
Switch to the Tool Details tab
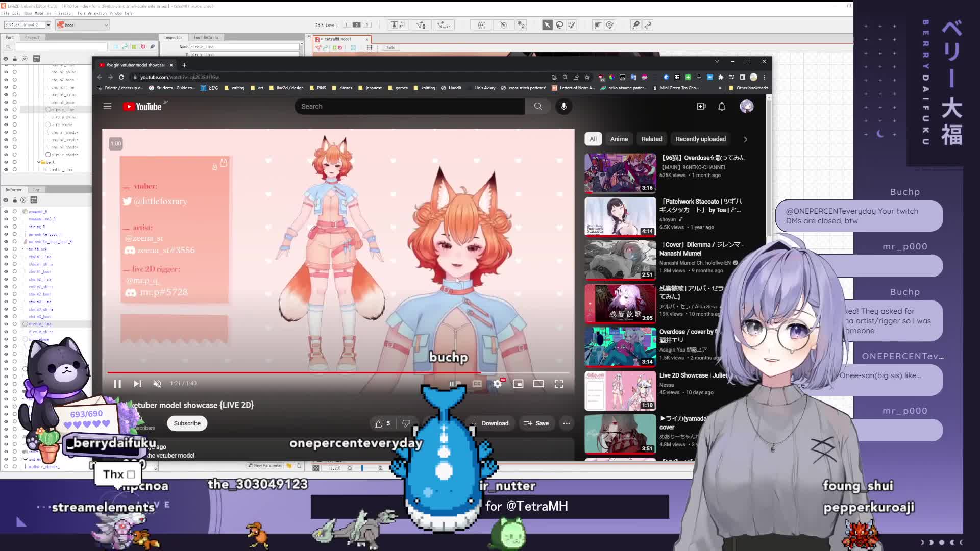(206, 37)
